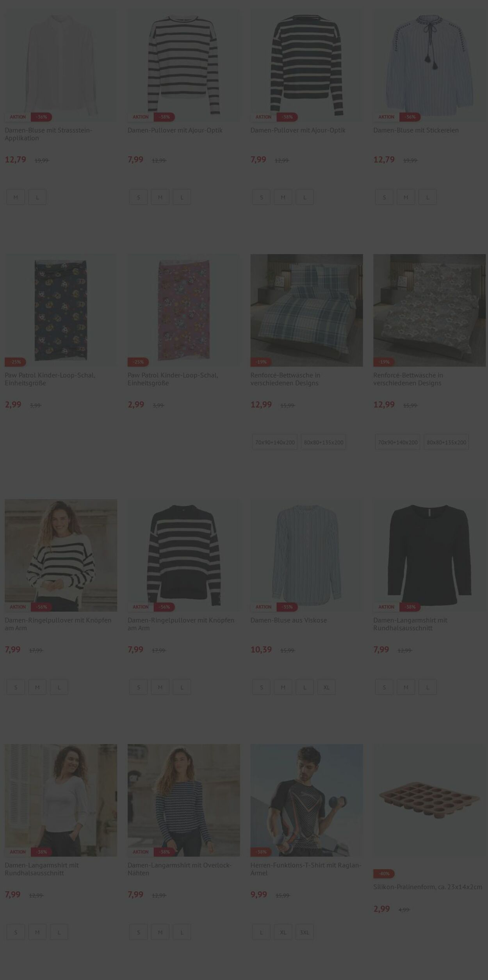Image resolution: width=488 pixels, height=980 pixels.
Task: Click the AKTION badge on Damen-Bluse aus Viskose
Action: click(264, 607)
